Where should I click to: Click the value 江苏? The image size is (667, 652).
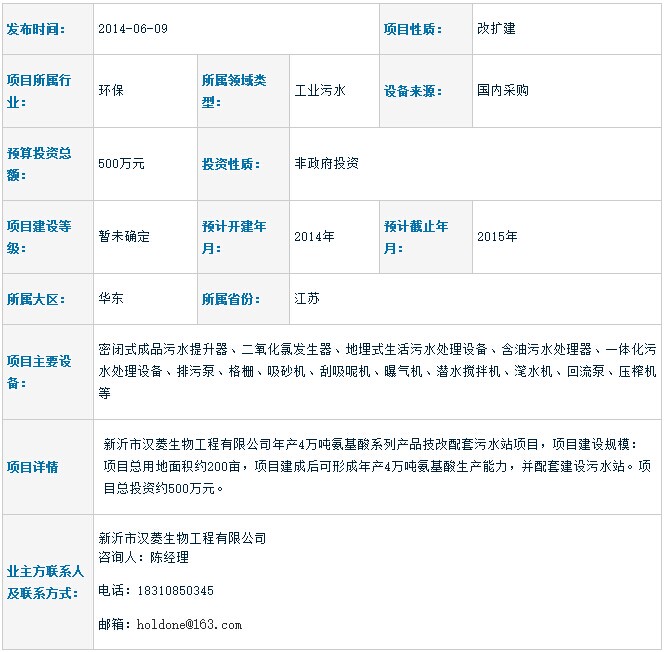tap(307, 299)
